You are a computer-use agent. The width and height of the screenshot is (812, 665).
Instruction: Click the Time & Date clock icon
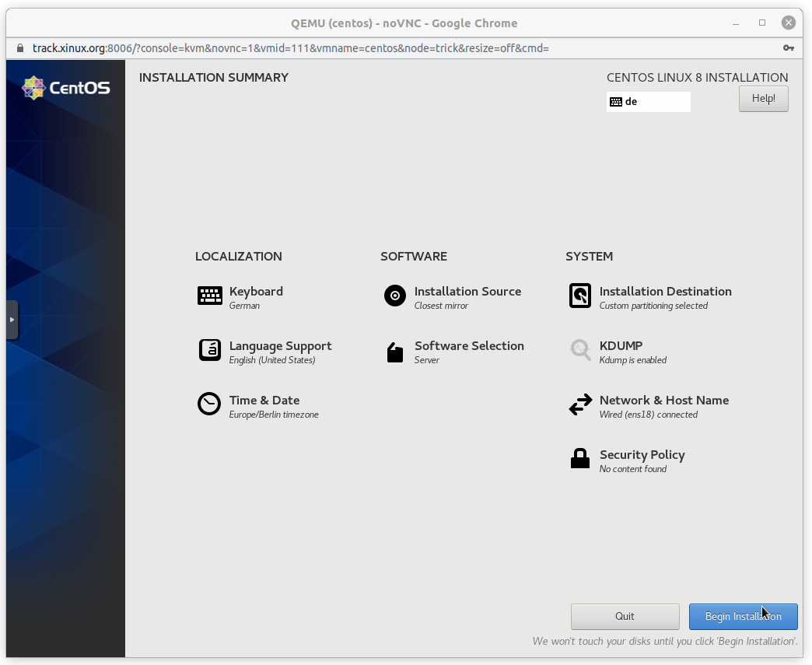click(x=209, y=404)
